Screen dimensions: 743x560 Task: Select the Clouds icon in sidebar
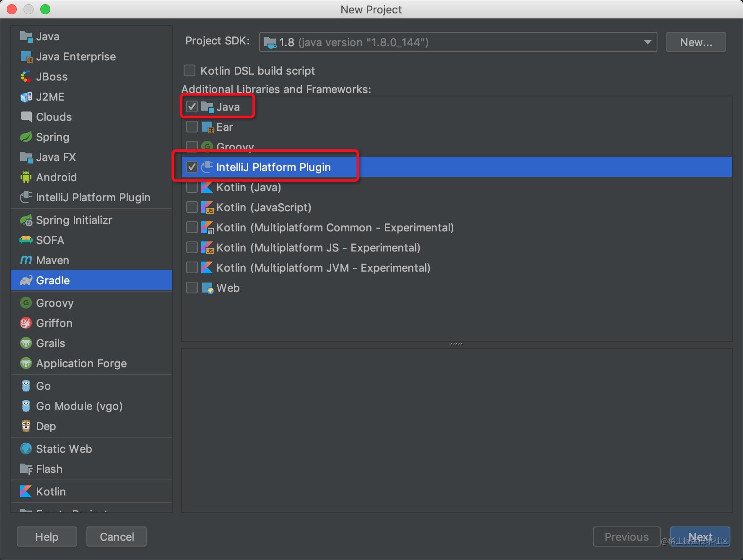tap(26, 117)
